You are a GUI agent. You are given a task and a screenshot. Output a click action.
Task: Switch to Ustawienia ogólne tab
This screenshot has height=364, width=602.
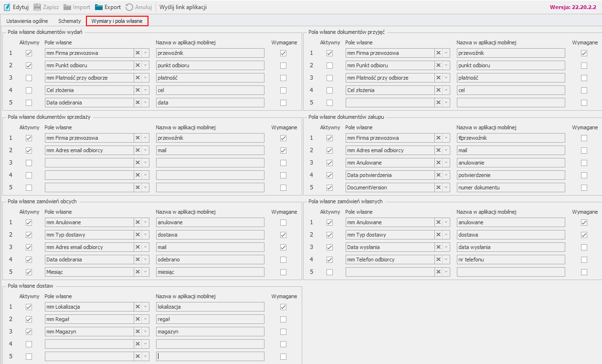27,21
